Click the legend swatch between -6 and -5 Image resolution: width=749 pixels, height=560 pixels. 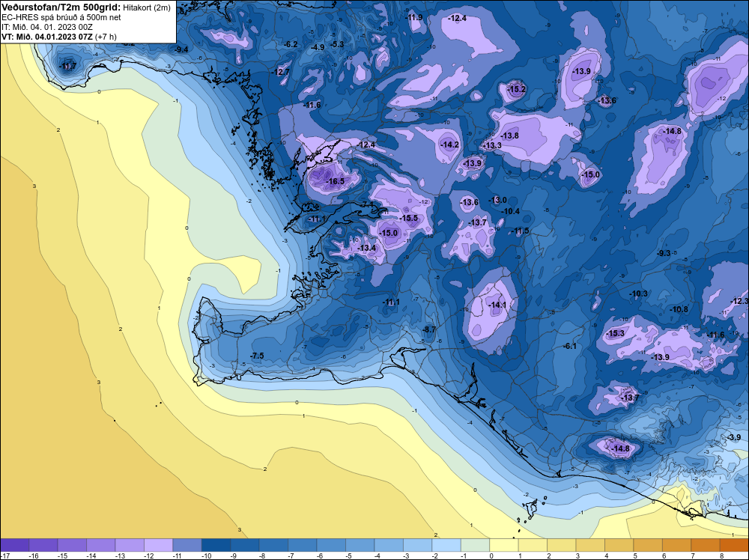pos(331,545)
